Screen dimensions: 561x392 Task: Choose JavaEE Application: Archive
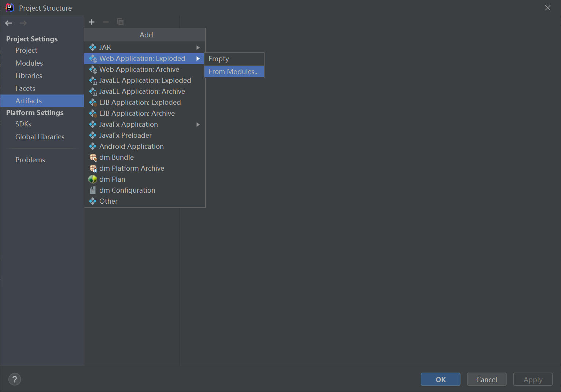click(145, 91)
